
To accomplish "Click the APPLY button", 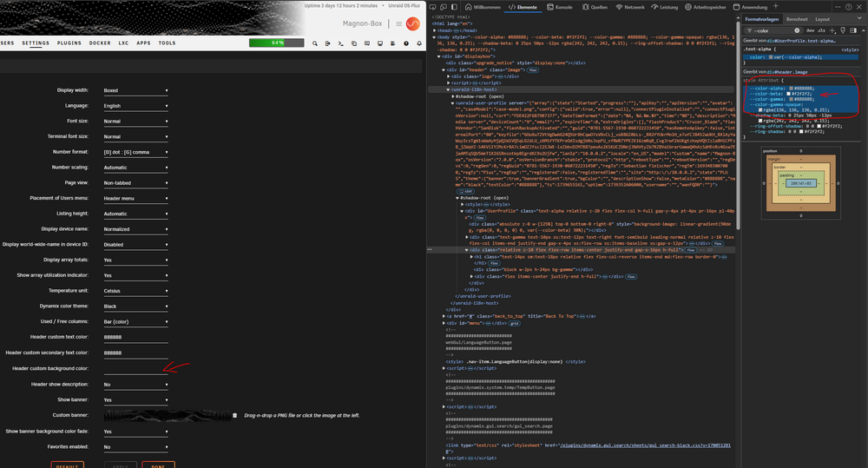I will [x=120, y=465].
